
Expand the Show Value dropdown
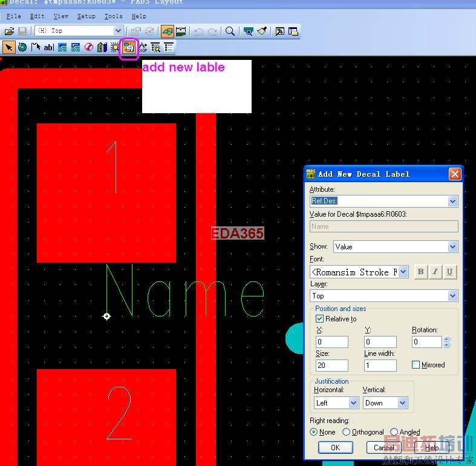452,247
